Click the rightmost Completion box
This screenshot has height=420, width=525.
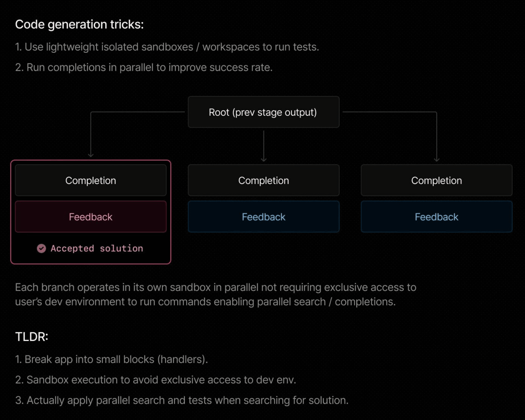tap(436, 180)
